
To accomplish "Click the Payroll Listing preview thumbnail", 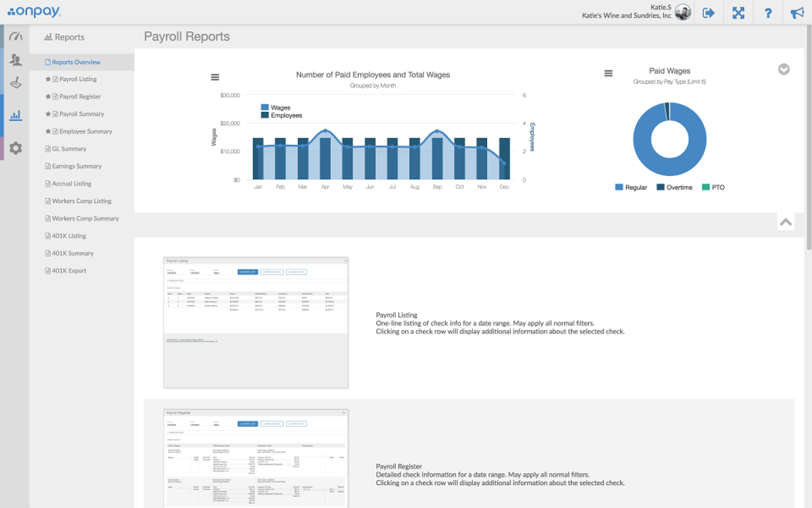I will click(x=256, y=322).
